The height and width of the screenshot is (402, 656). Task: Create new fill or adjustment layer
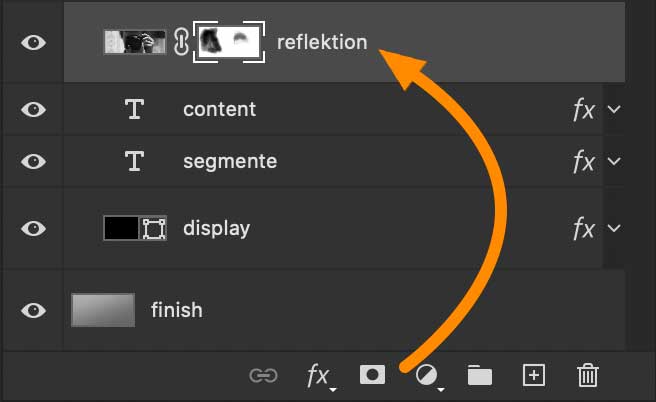[427, 375]
